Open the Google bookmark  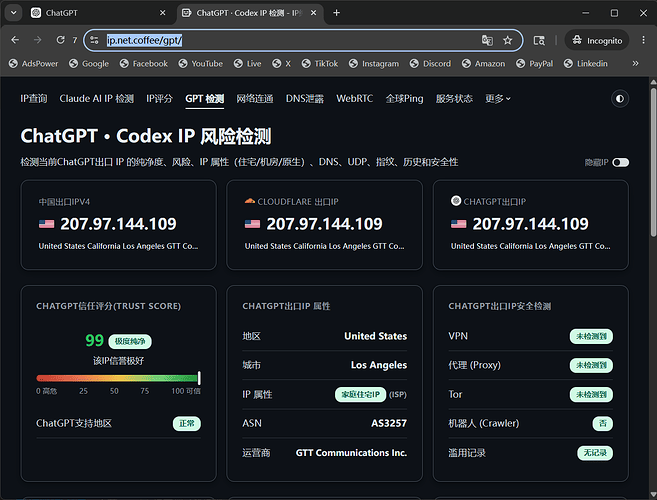(89, 64)
